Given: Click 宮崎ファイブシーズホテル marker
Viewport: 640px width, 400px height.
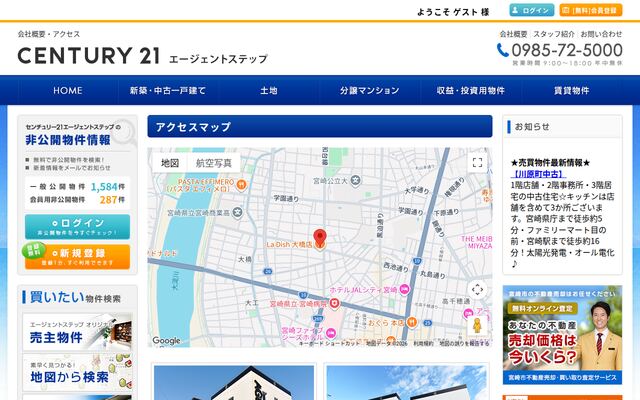Looking at the screenshot, I should (x=331, y=333).
